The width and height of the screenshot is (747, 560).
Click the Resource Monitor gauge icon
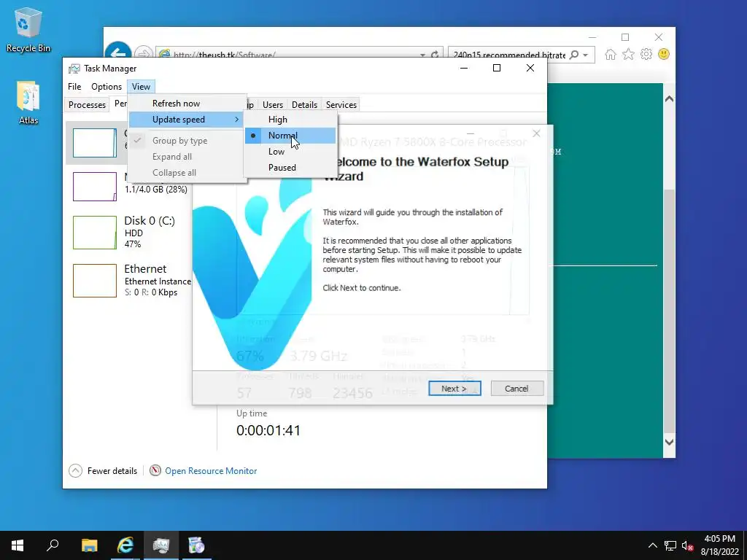coord(155,470)
